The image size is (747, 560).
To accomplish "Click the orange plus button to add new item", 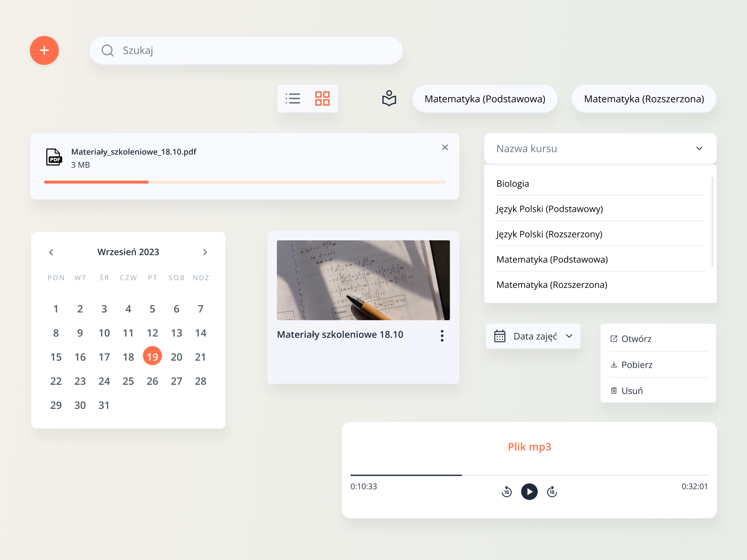I will [44, 50].
